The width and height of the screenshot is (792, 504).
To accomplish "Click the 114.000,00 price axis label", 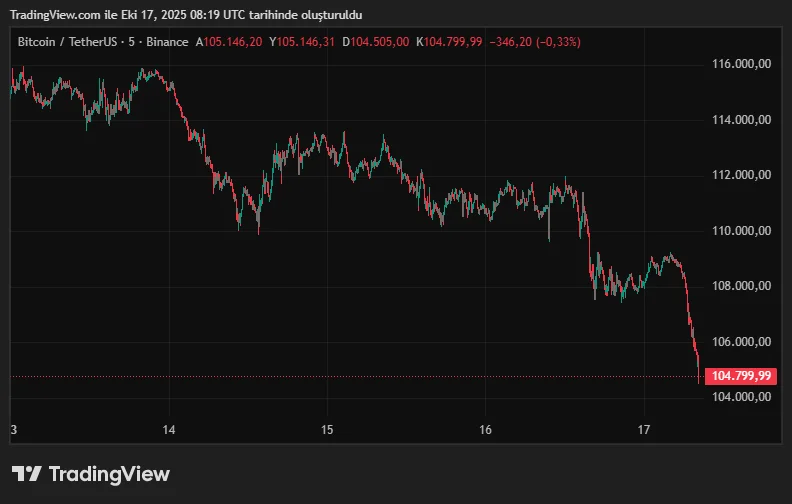I will (742, 119).
